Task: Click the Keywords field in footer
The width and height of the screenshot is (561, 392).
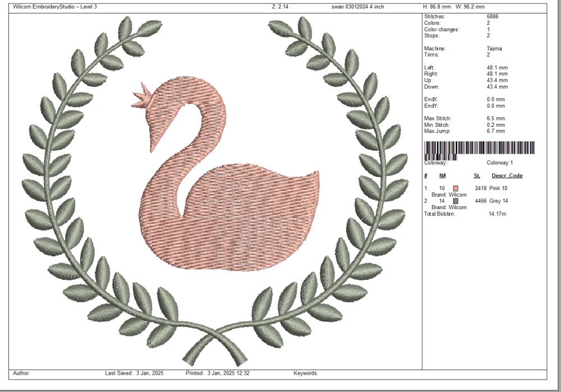Action: point(306,373)
